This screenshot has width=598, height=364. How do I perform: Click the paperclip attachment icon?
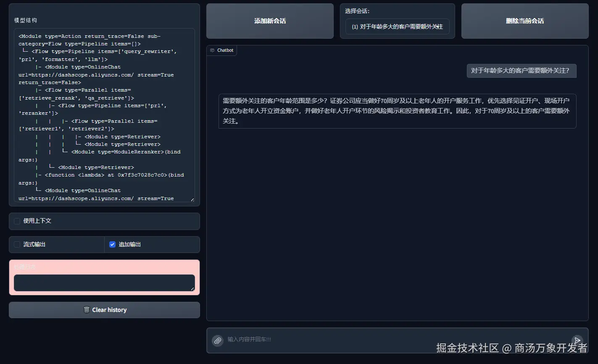tap(217, 341)
